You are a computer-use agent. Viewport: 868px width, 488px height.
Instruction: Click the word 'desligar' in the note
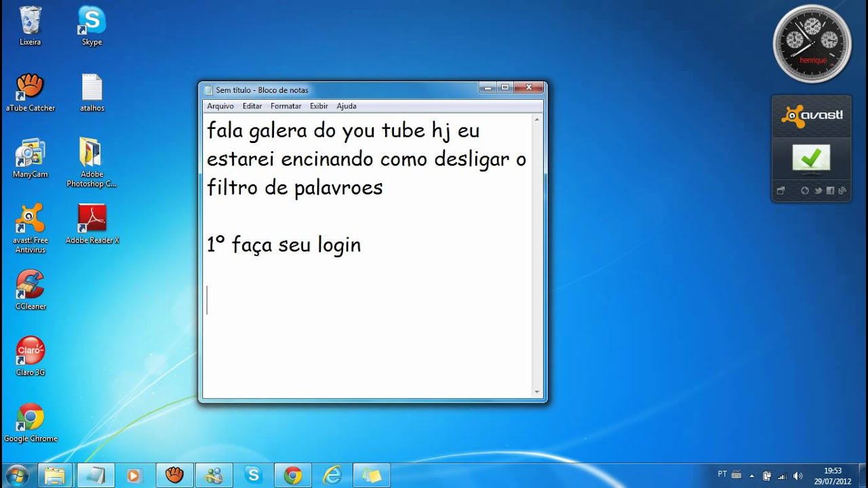(x=472, y=160)
